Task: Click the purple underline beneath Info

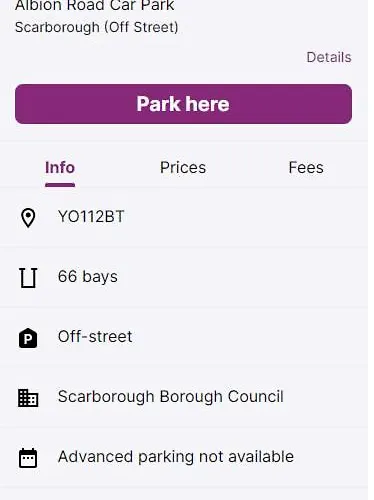Action: pyautogui.click(x=60, y=185)
